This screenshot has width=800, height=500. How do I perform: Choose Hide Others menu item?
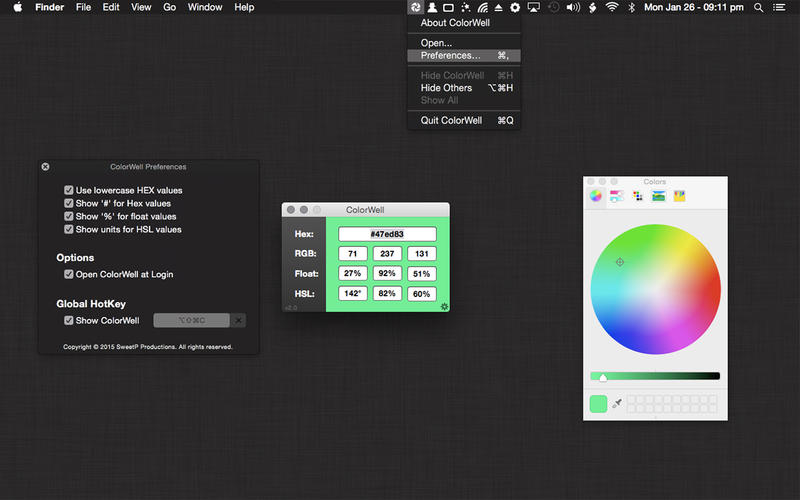coord(464,88)
